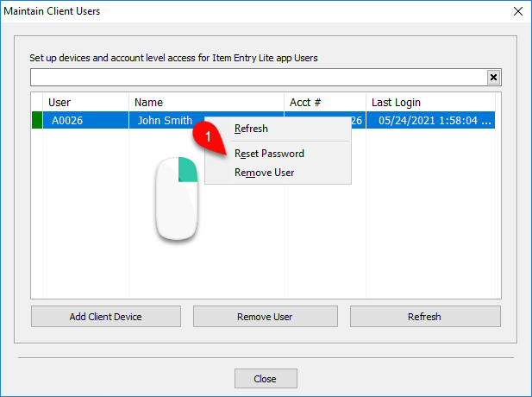Screen dimensions: 532x397
Task: Select Reset Password from context menu
Action: [269, 154]
